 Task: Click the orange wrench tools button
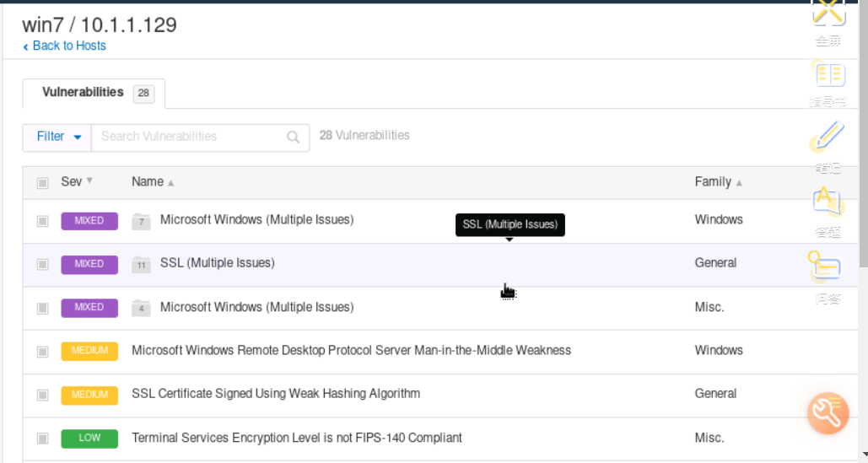point(828,412)
